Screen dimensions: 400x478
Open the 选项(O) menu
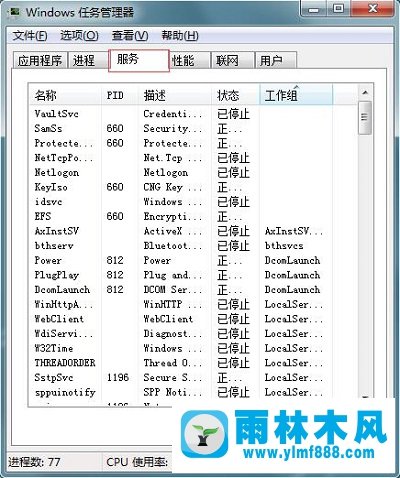tap(79, 35)
